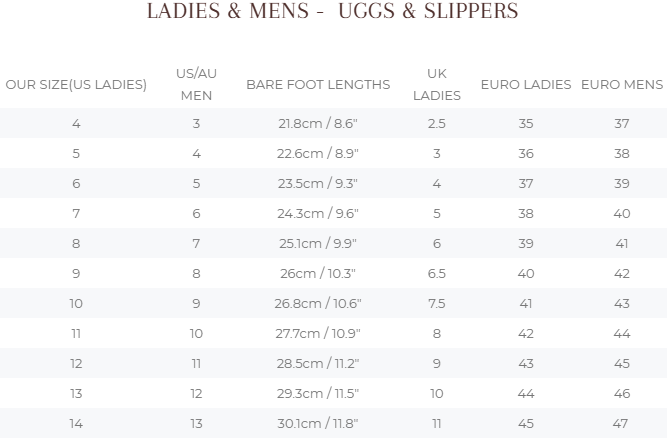Select Euro Mens size 47 cell
Viewport: 667px width, 440px height.
coord(622,424)
